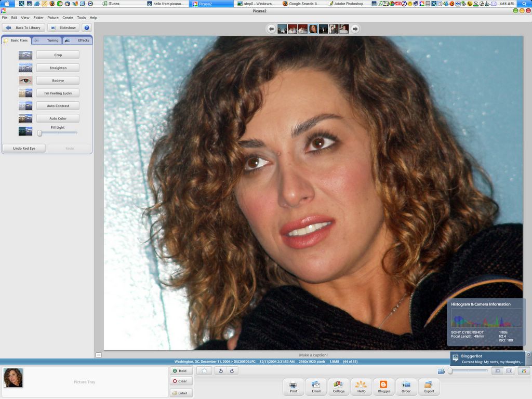Open the Folder menu
The width and height of the screenshot is (532, 399).
point(38,18)
